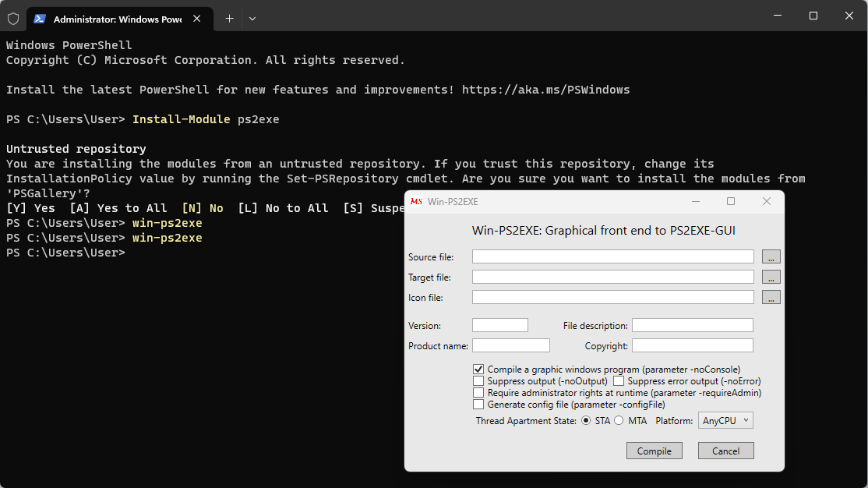Viewport: 868px width, 488px height.
Task: Click the Win-PS2EXE title bar icon
Action: click(416, 202)
